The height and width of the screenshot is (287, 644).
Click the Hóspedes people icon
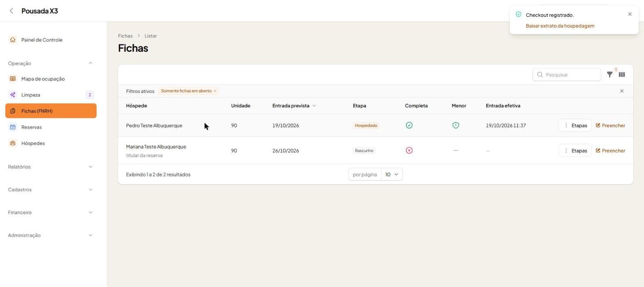pos(13,143)
